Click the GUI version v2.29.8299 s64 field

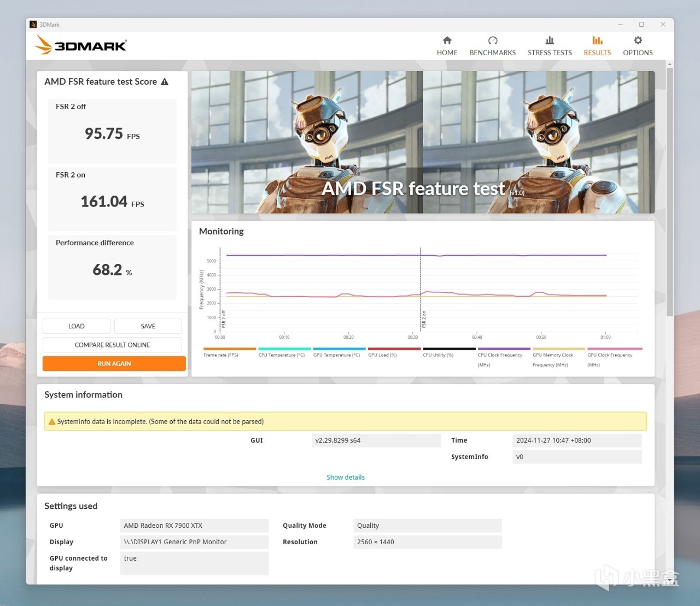pos(376,440)
